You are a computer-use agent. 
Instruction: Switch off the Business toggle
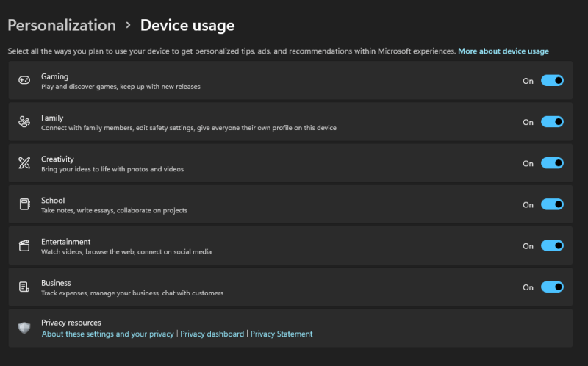(552, 287)
